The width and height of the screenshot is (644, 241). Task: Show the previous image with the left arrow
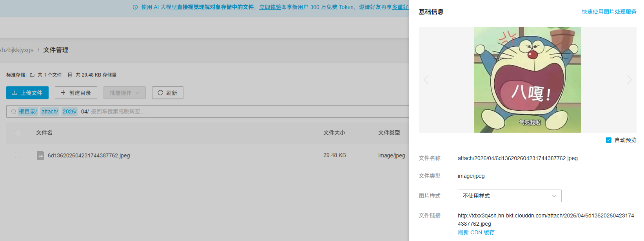426,80
